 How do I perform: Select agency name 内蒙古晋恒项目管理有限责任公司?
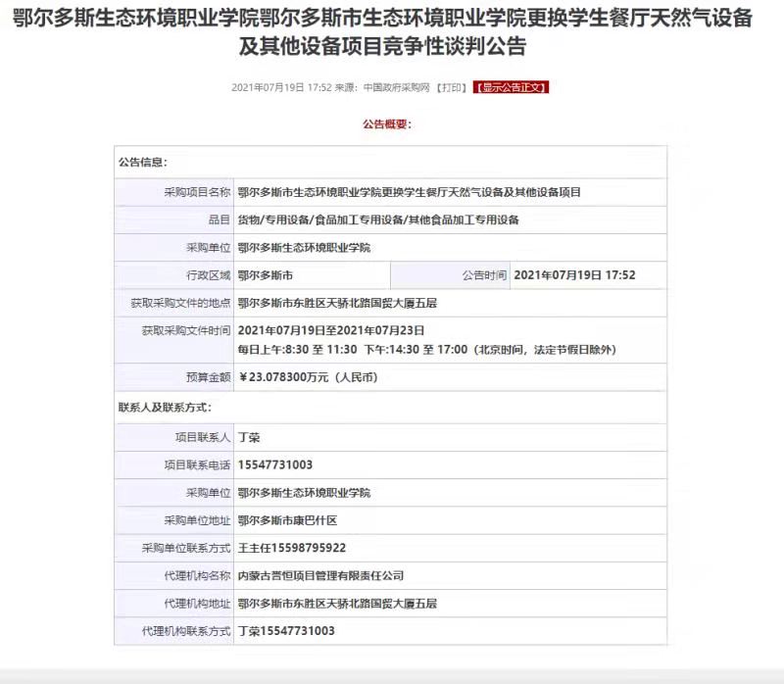tap(320, 575)
